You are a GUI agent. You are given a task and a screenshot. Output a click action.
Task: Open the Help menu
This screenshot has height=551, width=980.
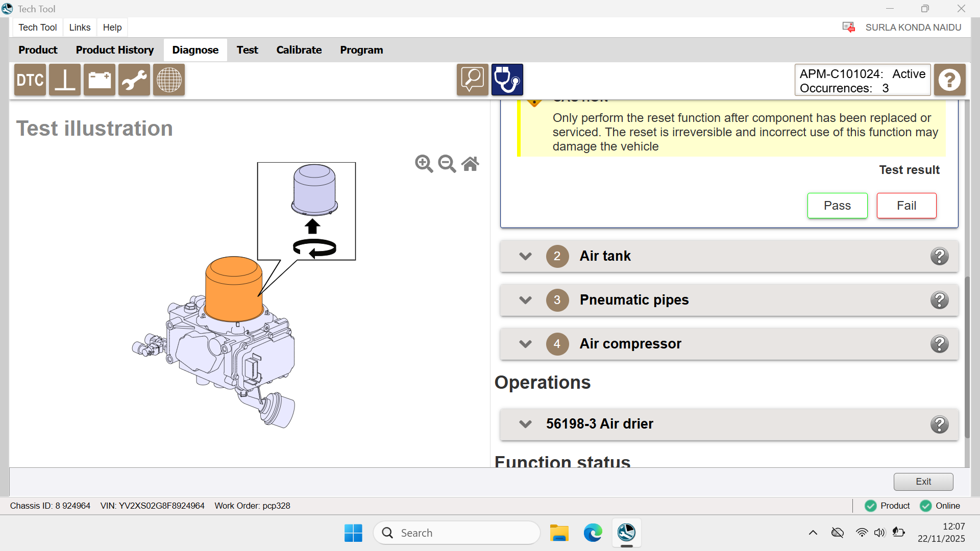tap(112, 28)
